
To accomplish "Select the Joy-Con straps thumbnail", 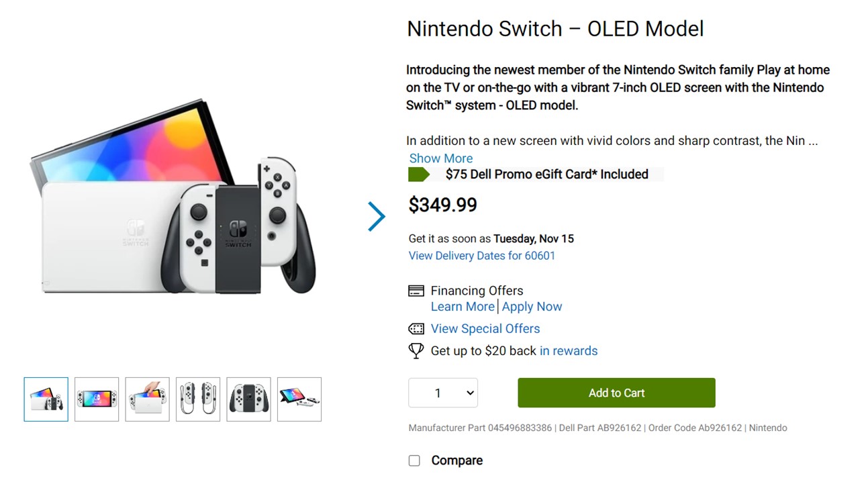I will click(x=198, y=399).
